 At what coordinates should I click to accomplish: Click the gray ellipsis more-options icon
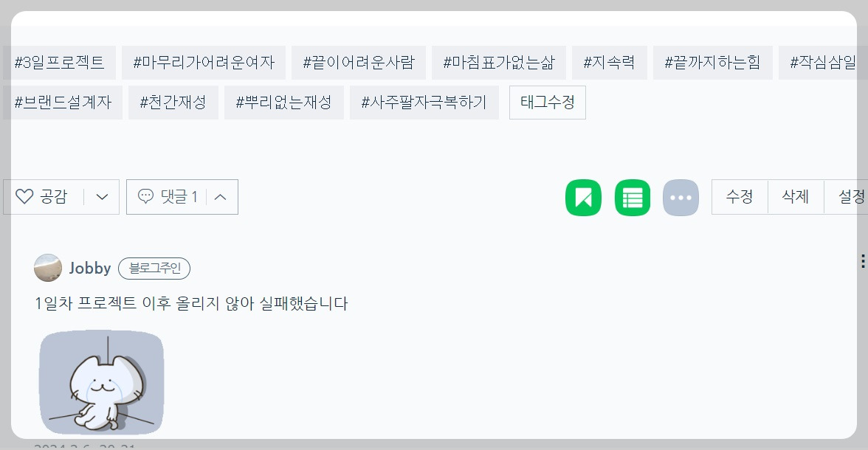point(680,196)
